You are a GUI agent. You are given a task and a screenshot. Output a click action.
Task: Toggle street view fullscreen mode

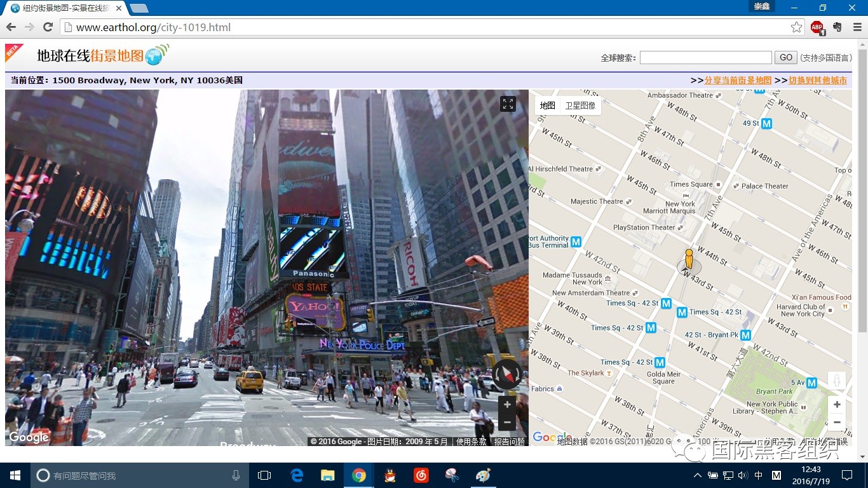(508, 104)
